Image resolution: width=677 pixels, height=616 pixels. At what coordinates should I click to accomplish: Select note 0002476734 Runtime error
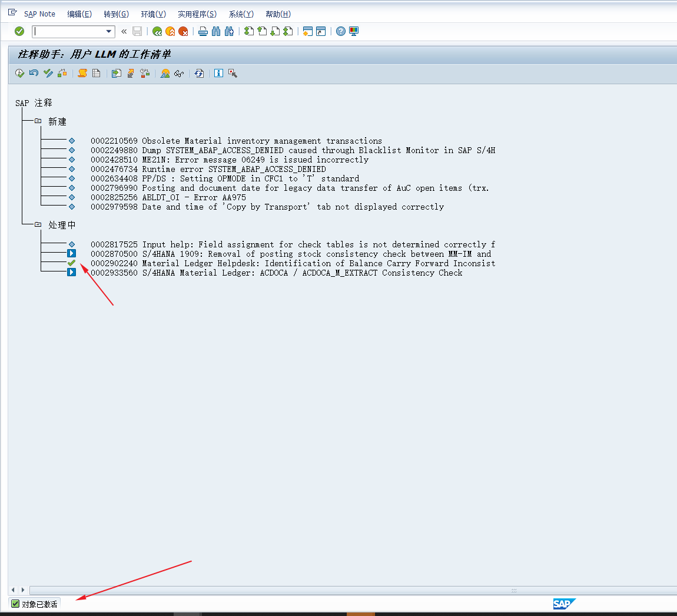point(208,170)
